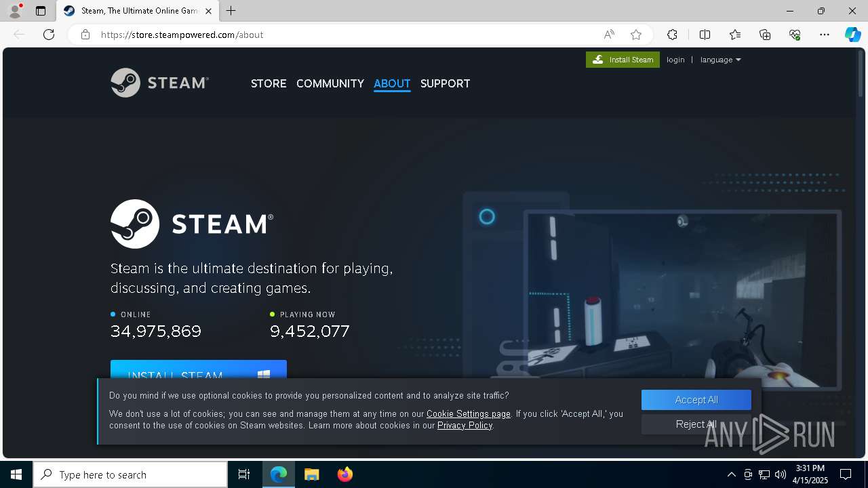Click the address bar URL

[x=182, y=35]
